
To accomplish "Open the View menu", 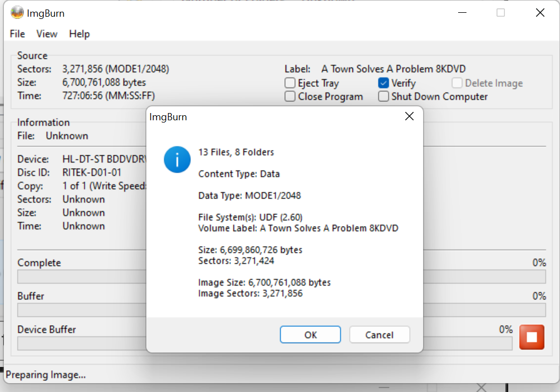I will point(47,34).
